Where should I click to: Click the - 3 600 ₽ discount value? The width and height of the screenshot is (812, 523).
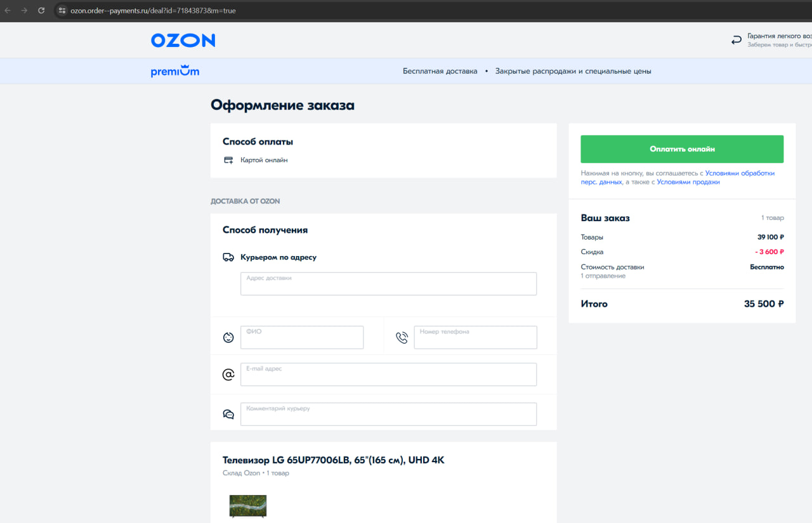[769, 252]
